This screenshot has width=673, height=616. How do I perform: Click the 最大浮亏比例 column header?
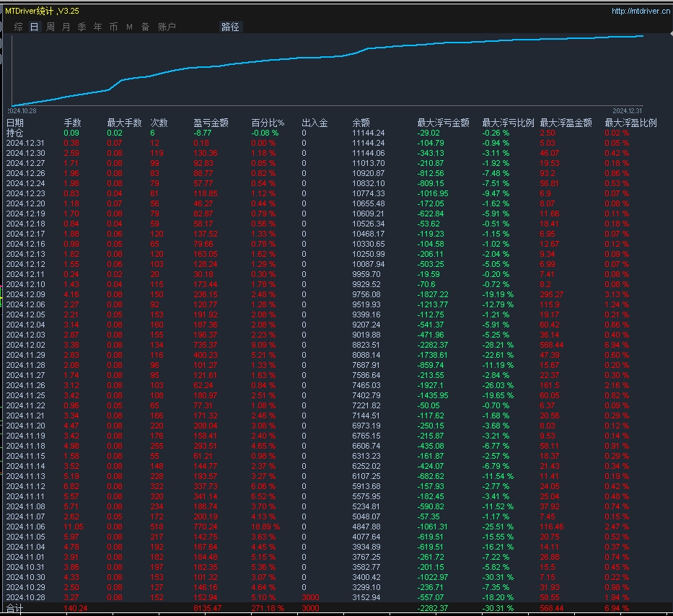click(x=508, y=123)
